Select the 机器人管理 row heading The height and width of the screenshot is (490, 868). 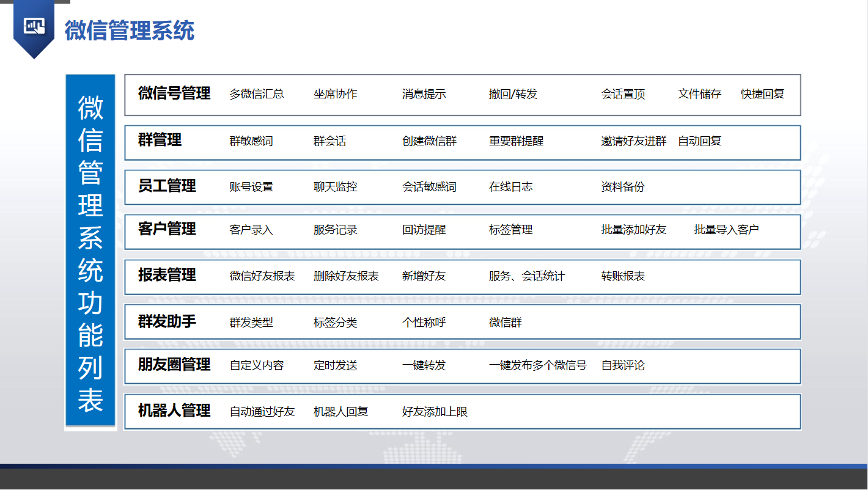click(174, 411)
